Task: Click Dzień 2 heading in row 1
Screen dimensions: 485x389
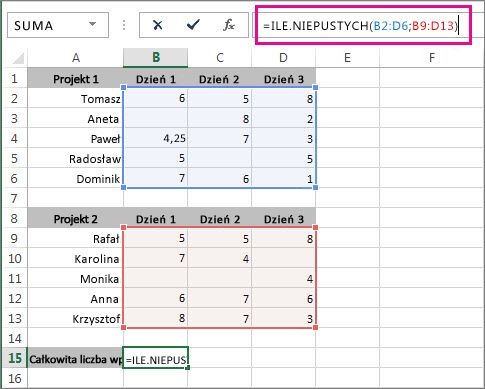Action: tap(219, 79)
